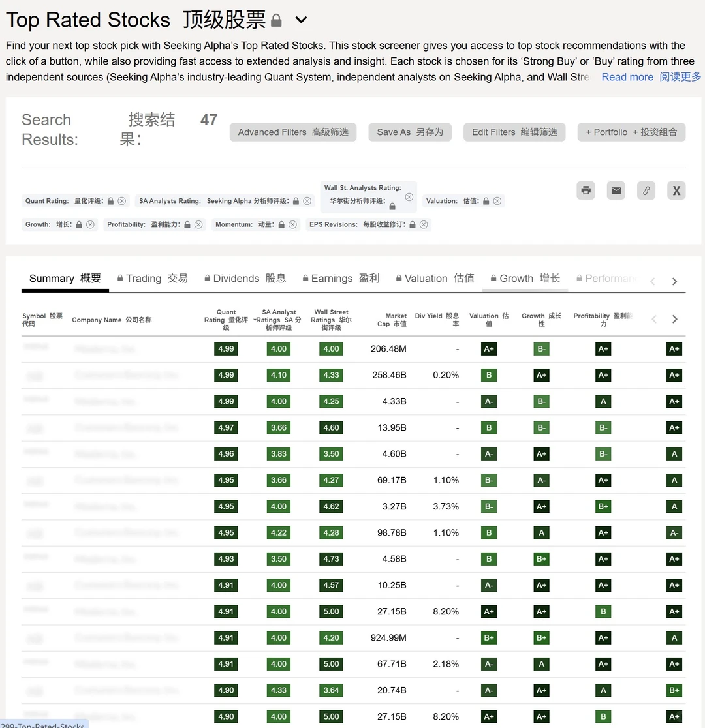Remove the Growth filter chip
Screen dimensions: 705x728
[x=90, y=224]
